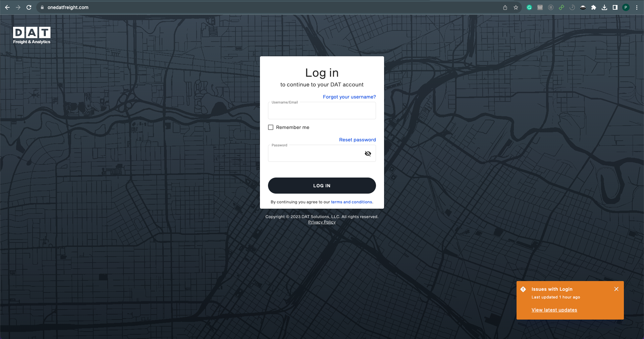Open View latest updates link
This screenshot has height=339, width=644.
(x=554, y=310)
